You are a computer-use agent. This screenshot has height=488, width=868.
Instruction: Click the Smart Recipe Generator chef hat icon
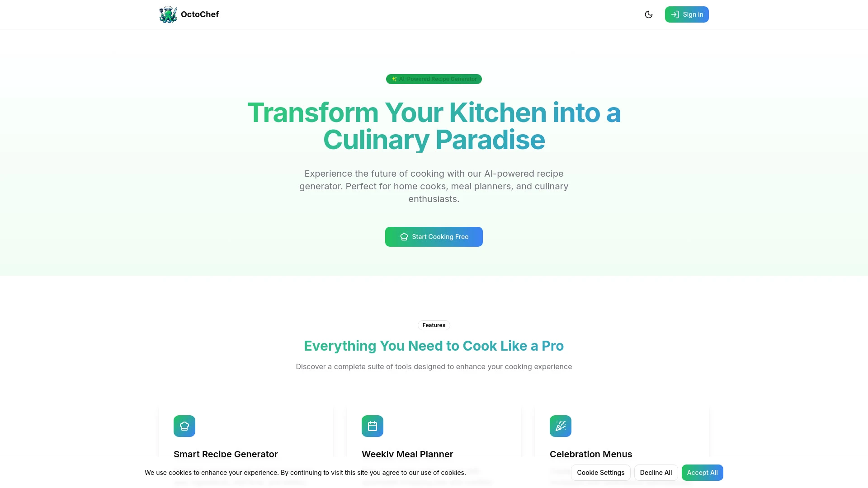(184, 426)
